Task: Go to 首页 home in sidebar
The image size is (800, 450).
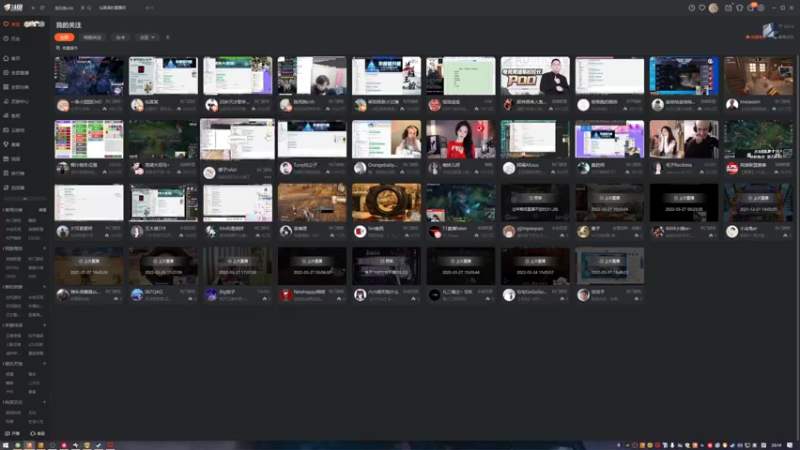Action: point(11,58)
